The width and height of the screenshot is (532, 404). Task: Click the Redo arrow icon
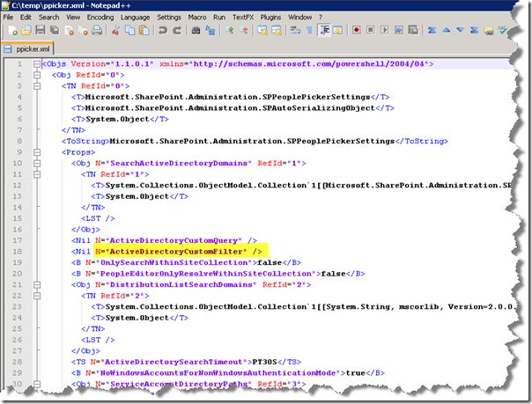(x=177, y=31)
